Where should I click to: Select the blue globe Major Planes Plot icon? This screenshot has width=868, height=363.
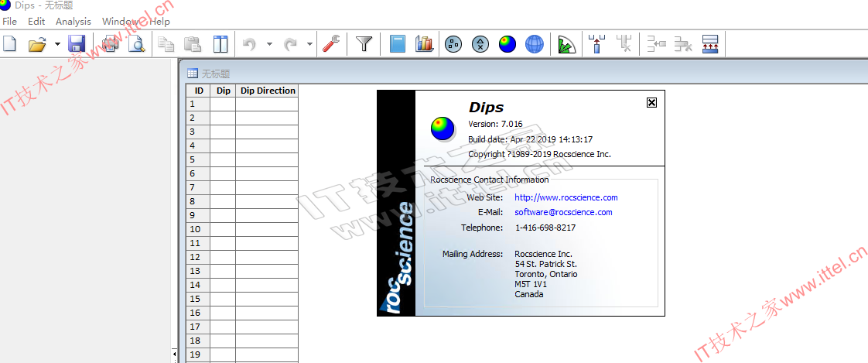[535, 44]
